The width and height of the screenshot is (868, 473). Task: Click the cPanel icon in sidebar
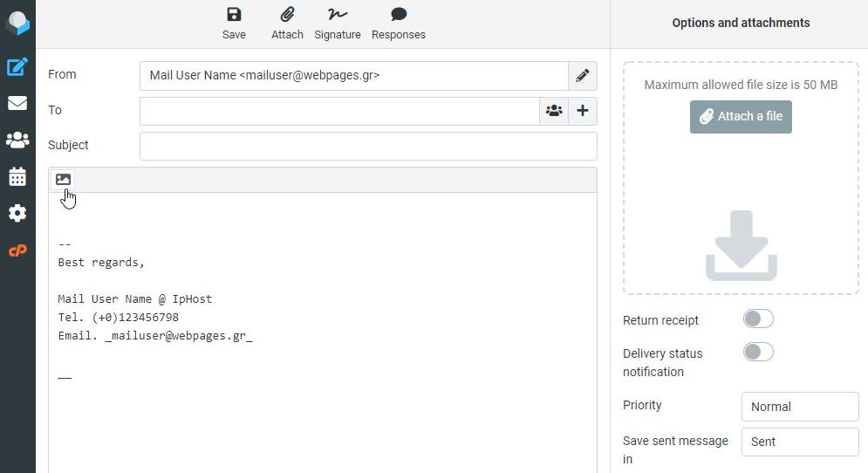(17, 250)
